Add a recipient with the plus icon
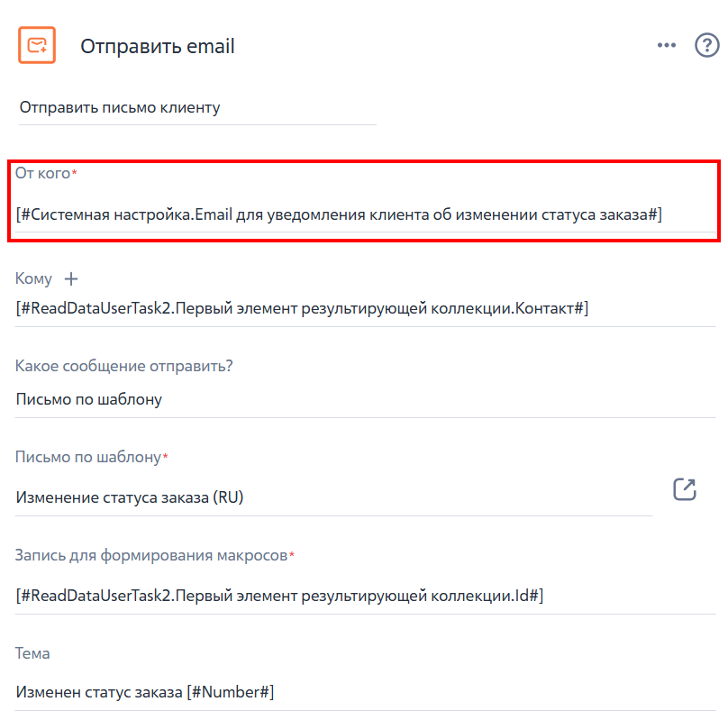This screenshot has height=720, width=728. pyautogui.click(x=71, y=279)
